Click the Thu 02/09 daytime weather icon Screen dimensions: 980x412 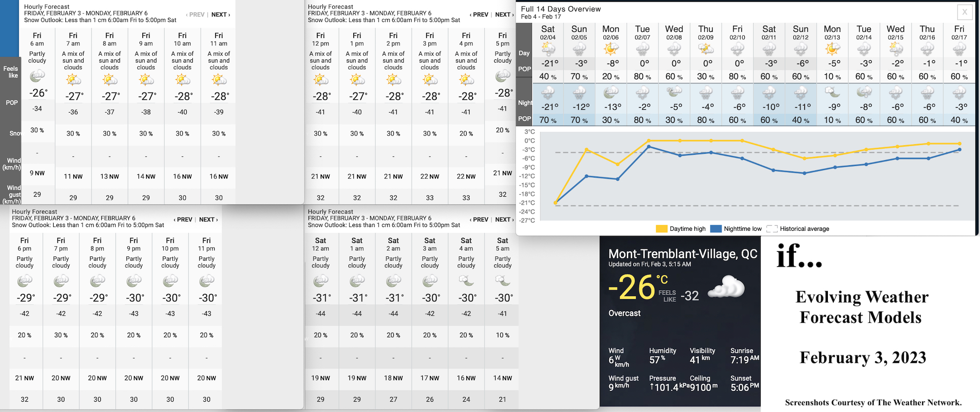coord(706,49)
